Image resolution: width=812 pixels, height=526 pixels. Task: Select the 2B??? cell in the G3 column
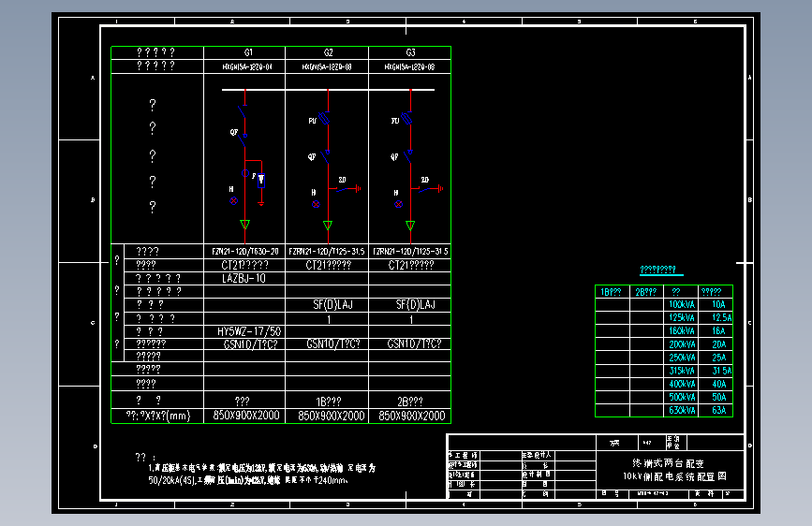[409, 402]
